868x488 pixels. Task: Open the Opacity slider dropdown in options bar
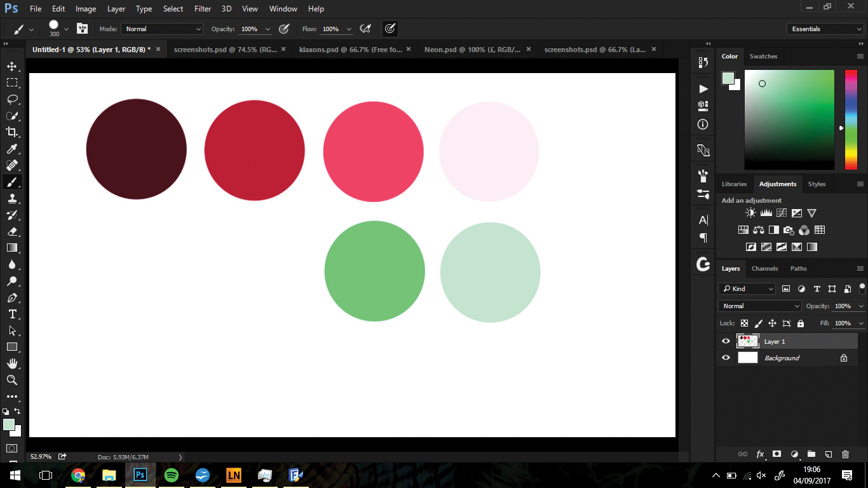(268, 29)
